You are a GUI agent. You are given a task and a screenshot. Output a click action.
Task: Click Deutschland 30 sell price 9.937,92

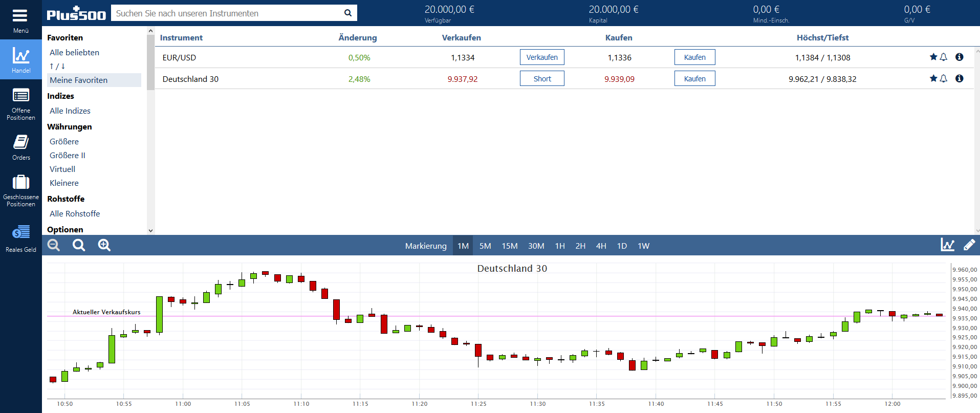pyautogui.click(x=463, y=79)
